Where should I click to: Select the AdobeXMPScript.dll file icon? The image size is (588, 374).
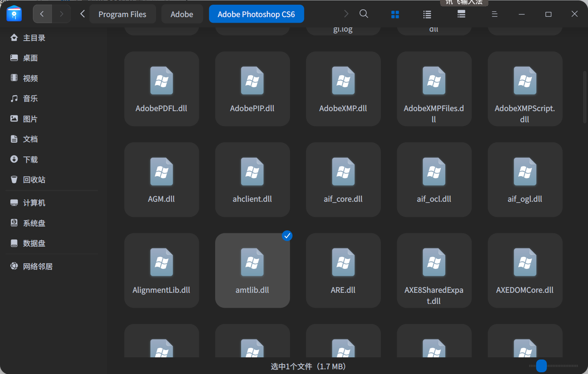525,81
